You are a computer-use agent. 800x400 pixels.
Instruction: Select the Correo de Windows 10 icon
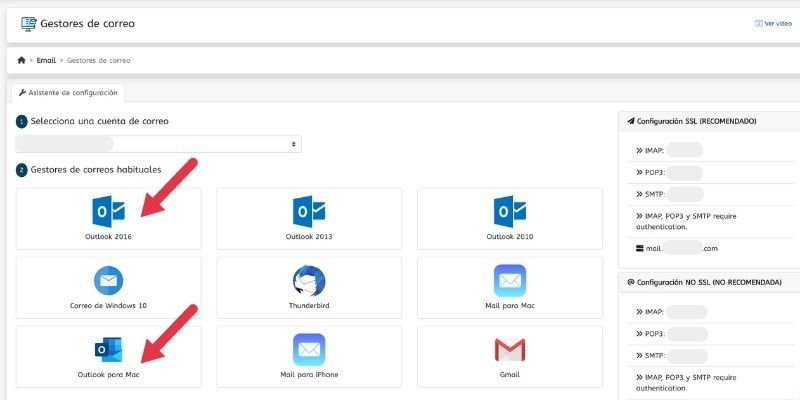pyautogui.click(x=108, y=281)
